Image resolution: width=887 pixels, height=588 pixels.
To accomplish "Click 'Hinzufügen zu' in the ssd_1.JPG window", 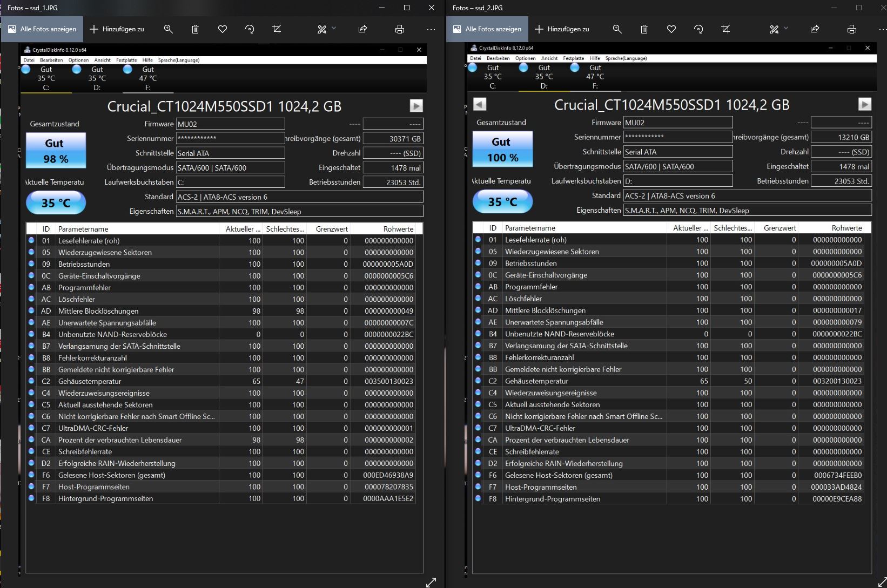I will tap(117, 29).
